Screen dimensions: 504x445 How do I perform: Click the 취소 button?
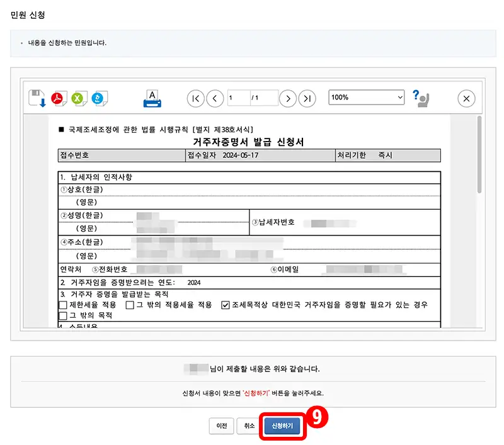tap(249, 425)
